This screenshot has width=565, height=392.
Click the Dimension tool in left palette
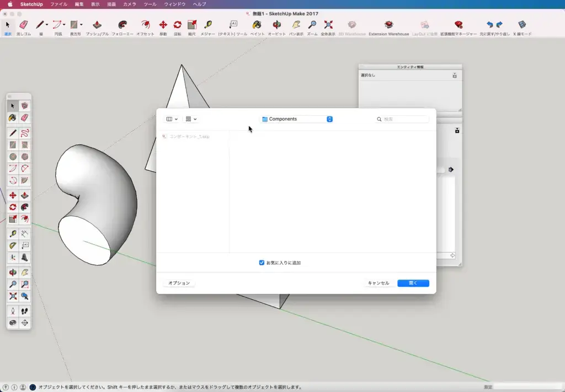(x=24, y=234)
